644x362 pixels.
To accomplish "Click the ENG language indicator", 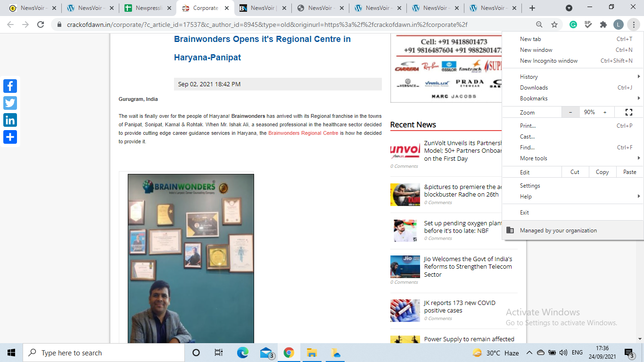I will point(577,353).
